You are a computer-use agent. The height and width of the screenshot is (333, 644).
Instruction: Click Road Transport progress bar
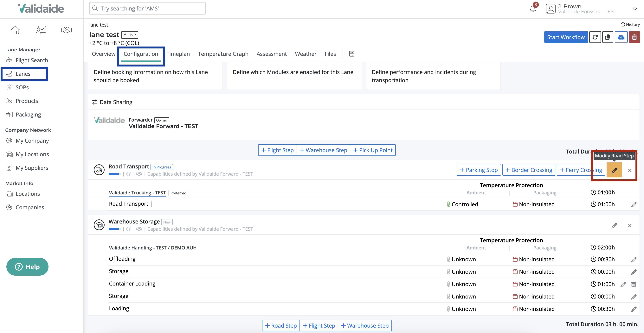pos(115,174)
